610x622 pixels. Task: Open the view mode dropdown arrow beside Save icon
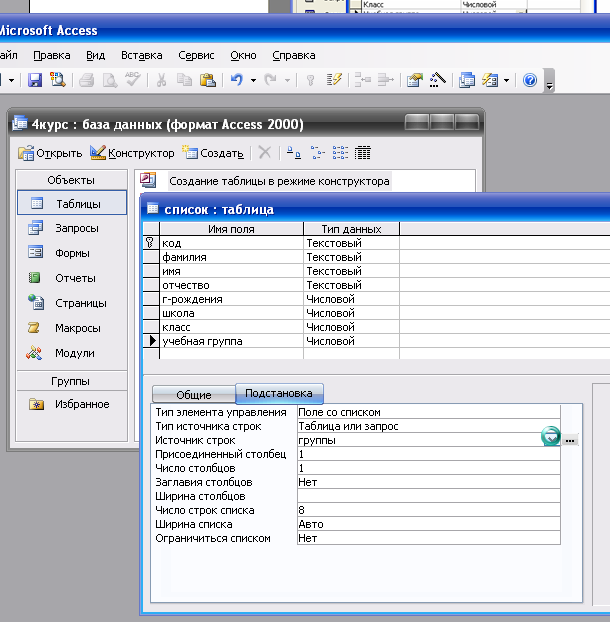(x=12, y=81)
